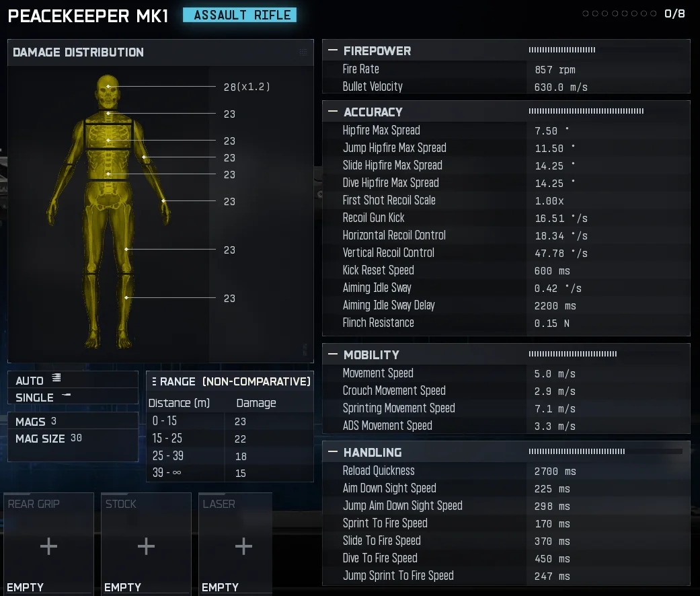Click the SINGLE fire mode bullet icon
This screenshot has width=700, height=596.
click(66, 396)
